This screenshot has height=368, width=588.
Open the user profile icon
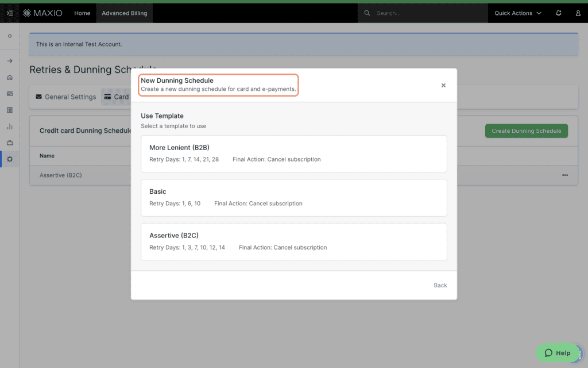click(x=578, y=13)
